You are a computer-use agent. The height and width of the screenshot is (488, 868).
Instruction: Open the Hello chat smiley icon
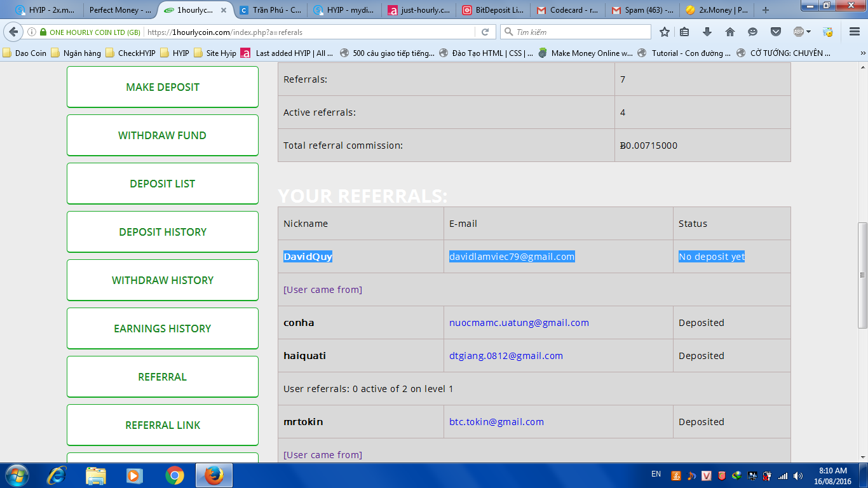[x=753, y=32]
